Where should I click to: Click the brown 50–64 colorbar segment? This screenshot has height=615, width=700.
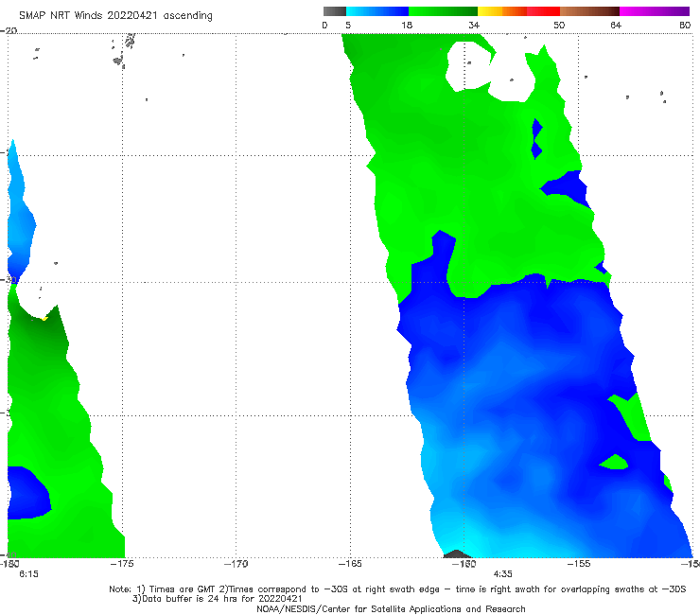point(589,11)
